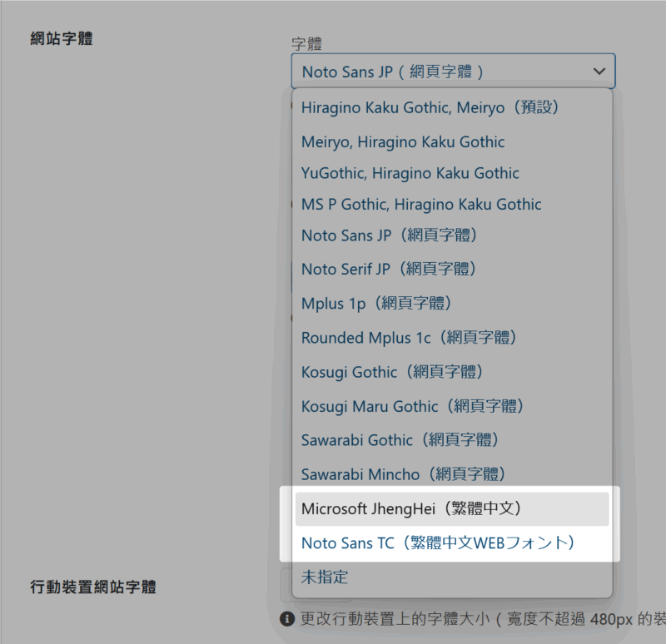Screen dimensions: 666x644
Task: Pick MS P Gothic, Hiragino Kaku Gothic
Action: point(452,204)
